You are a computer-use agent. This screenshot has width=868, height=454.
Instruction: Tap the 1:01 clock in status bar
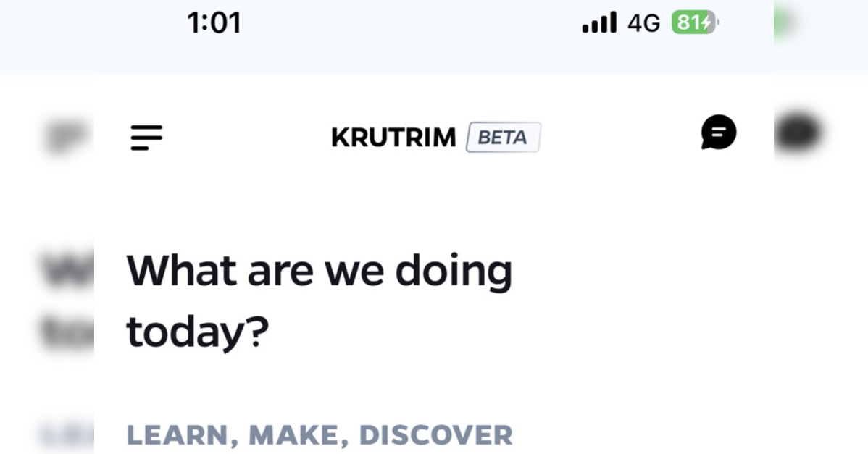point(214,23)
